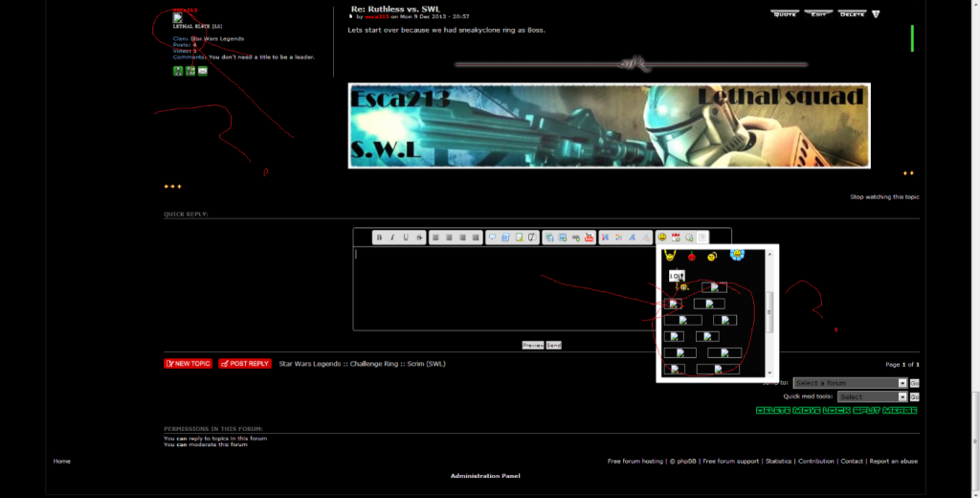Insert code block from editor toolbar

pyautogui.click(x=505, y=238)
